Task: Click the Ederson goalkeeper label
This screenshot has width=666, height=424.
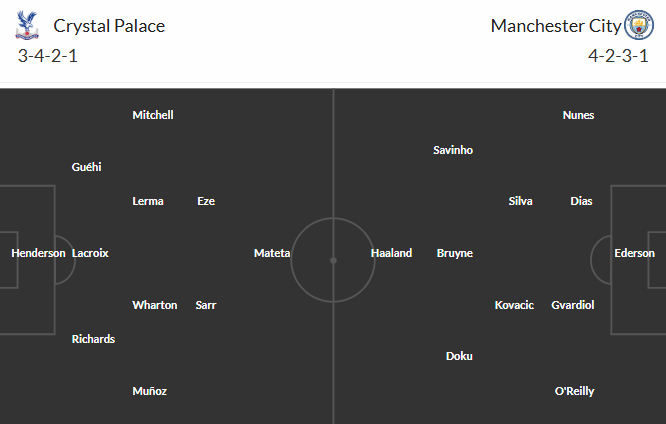Action: 635,253
